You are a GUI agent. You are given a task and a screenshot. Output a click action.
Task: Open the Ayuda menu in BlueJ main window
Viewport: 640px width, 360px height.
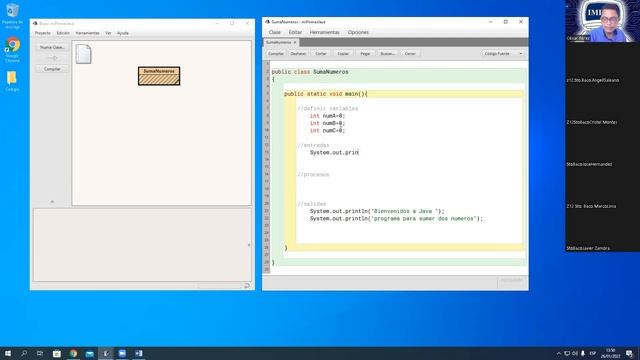pyautogui.click(x=123, y=33)
